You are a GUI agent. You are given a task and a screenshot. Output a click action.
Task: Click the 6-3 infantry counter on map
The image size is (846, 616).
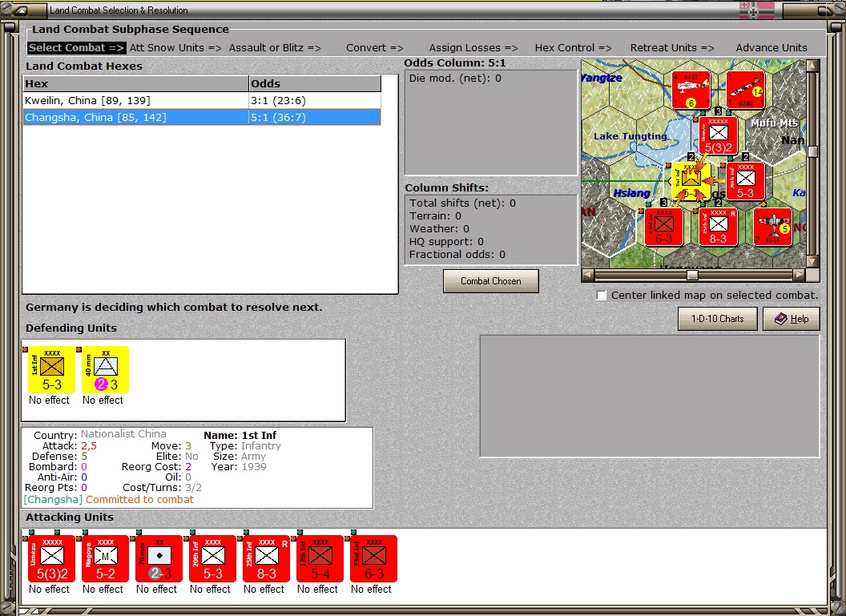(x=663, y=227)
